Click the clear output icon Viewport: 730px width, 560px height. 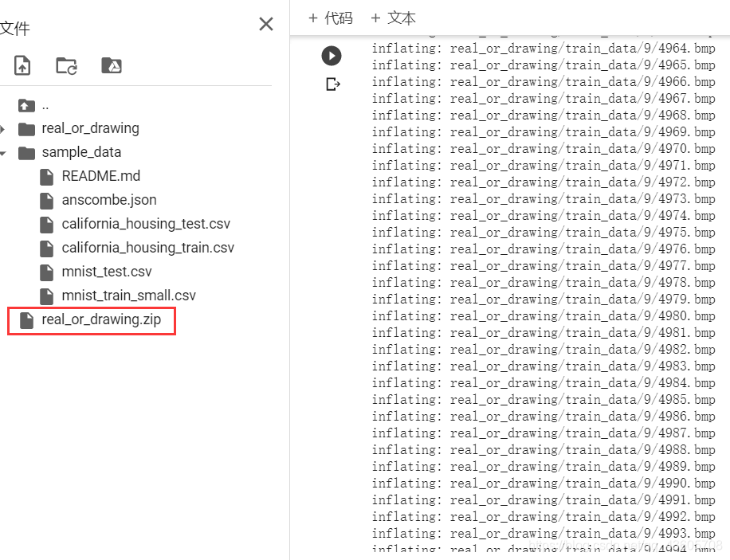[x=333, y=84]
